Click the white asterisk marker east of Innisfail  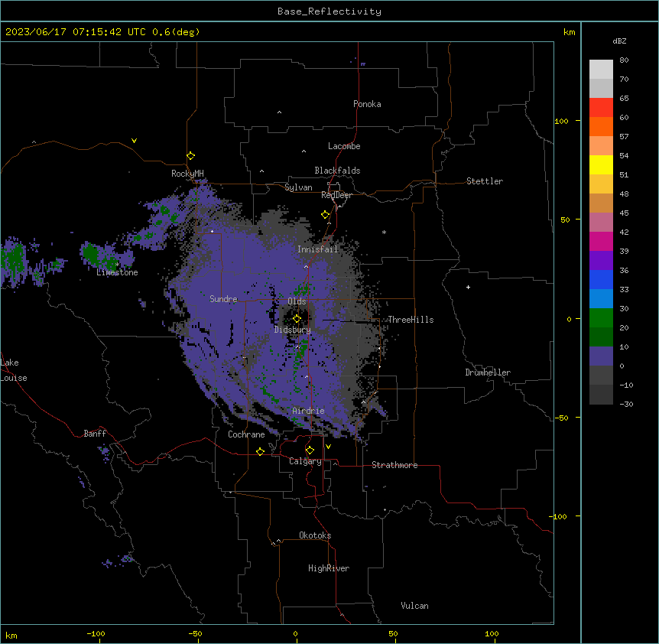pos(384,232)
